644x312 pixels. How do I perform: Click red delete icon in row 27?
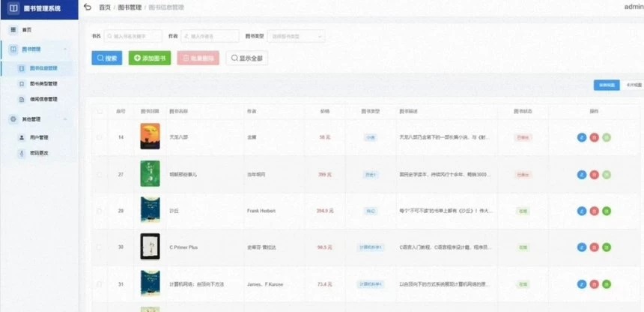594,175
